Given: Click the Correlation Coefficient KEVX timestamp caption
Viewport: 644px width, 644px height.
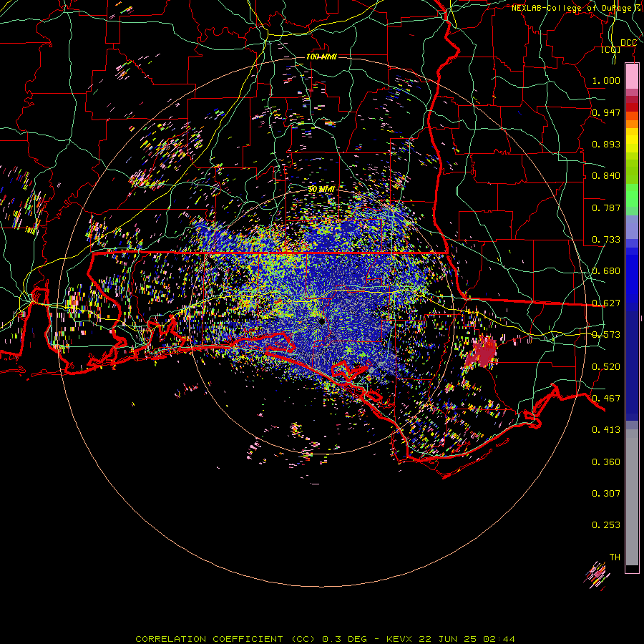Looking at the screenshot, I should [325, 639].
